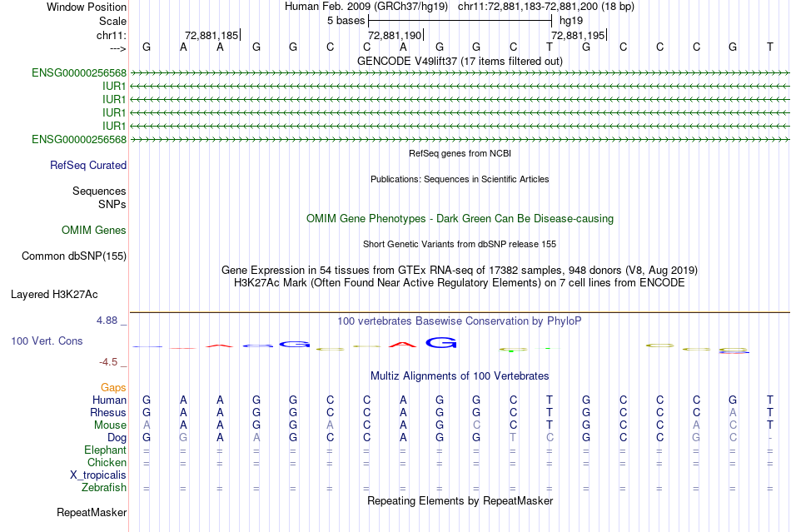Click the 72,881,190 coordinate marker
Image resolution: width=791 pixels, height=532 pixels.
click(395, 35)
